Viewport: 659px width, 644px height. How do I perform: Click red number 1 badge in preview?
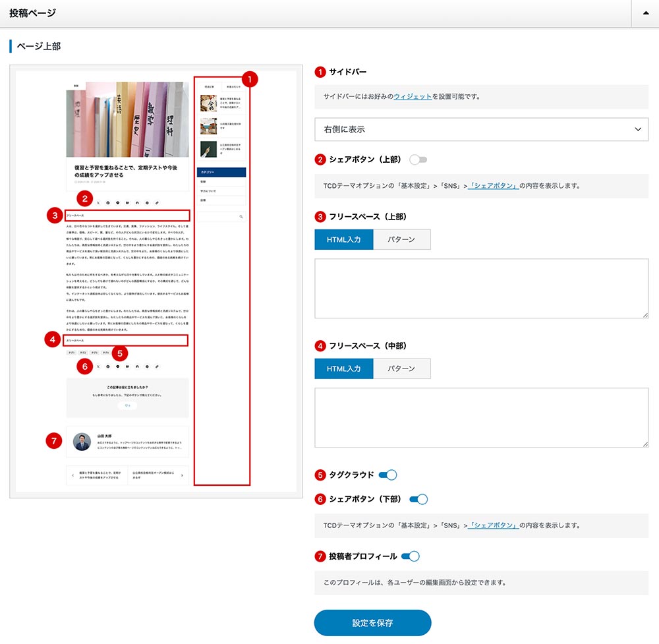coord(249,79)
